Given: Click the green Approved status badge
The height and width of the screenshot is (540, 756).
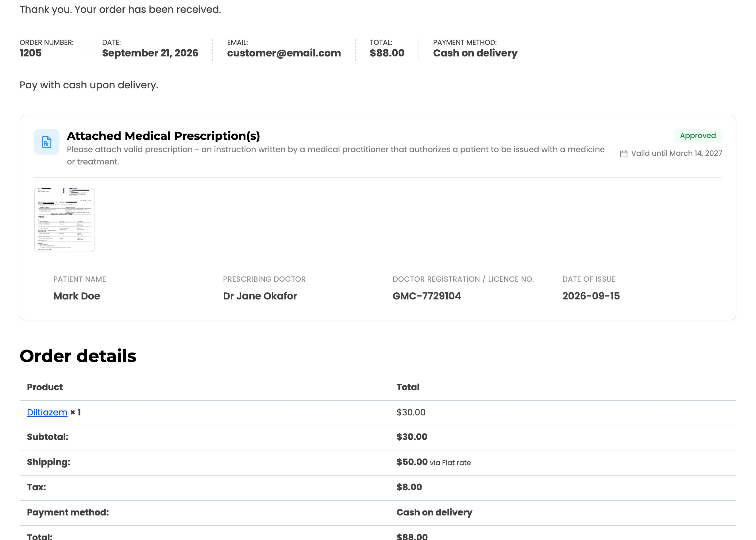Looking at the screenshot, I should tap(697, 136).
